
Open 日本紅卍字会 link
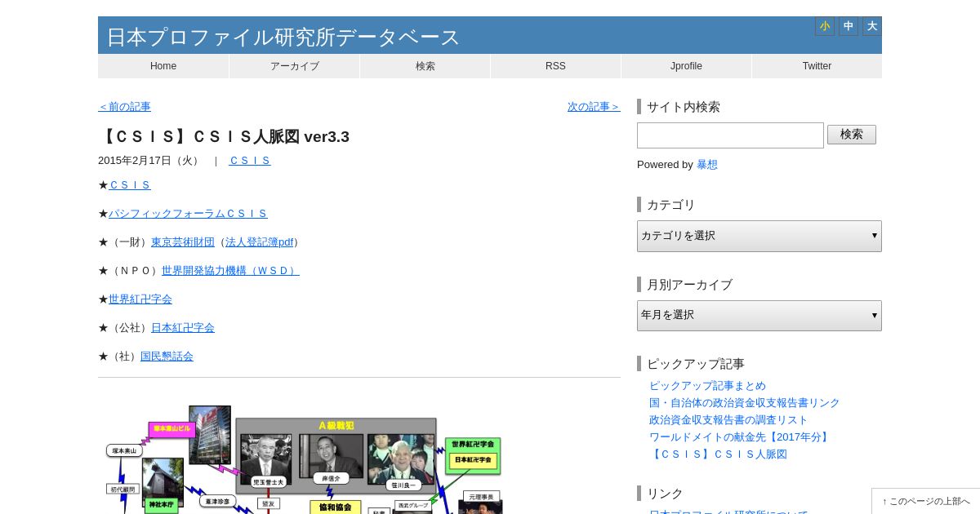pyautogui.click(x=183, y=328)
